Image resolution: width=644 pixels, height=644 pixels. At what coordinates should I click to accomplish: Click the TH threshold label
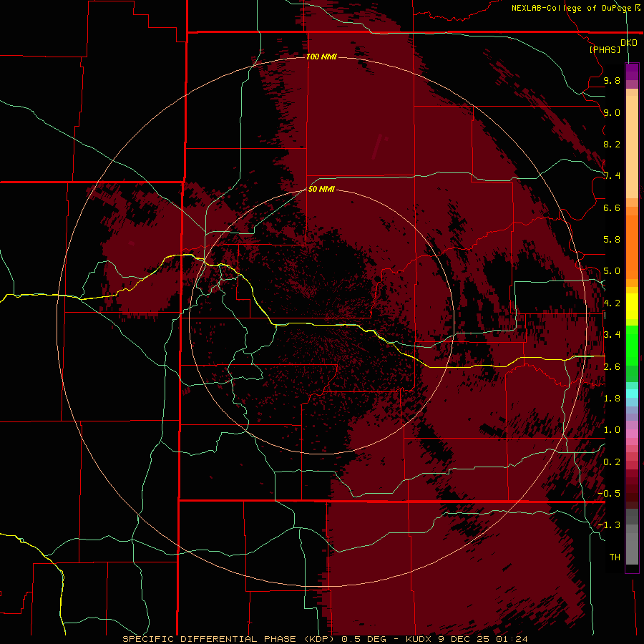615,557
